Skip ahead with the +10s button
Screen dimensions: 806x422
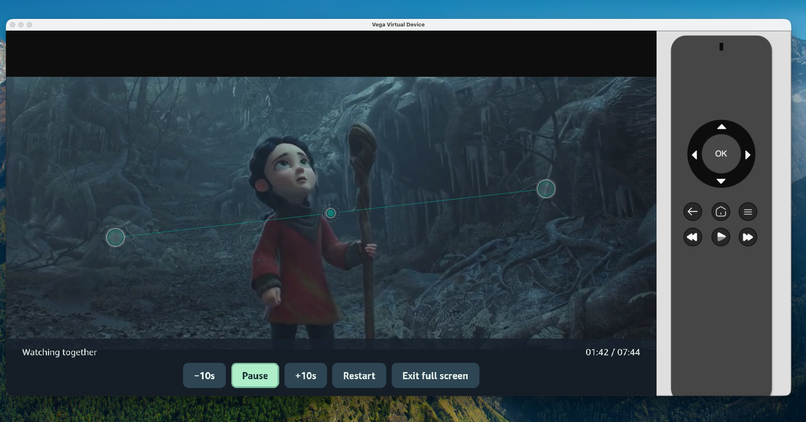305,376
